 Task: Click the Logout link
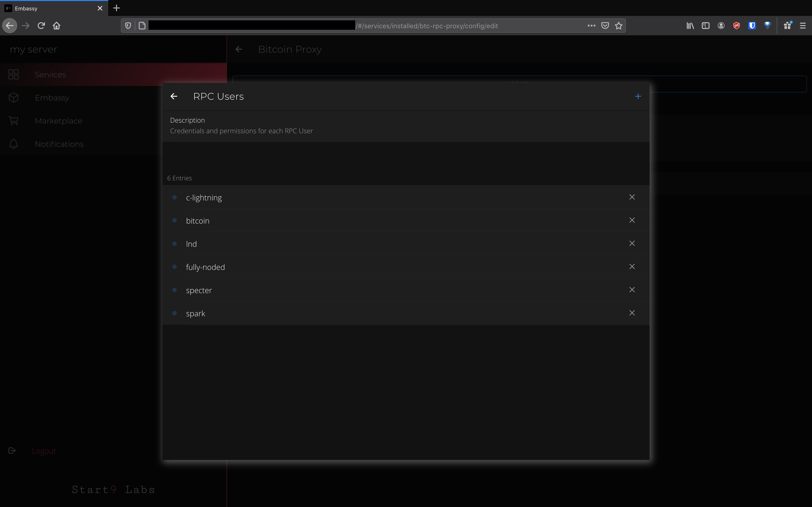pos(44,451)
